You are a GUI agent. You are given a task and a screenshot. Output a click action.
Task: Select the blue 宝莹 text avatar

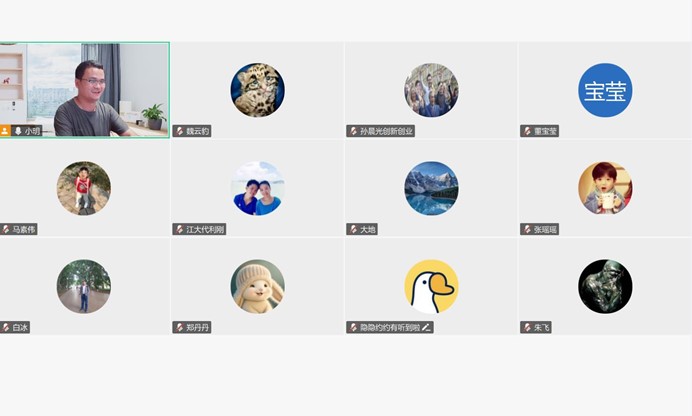point(605,90)
